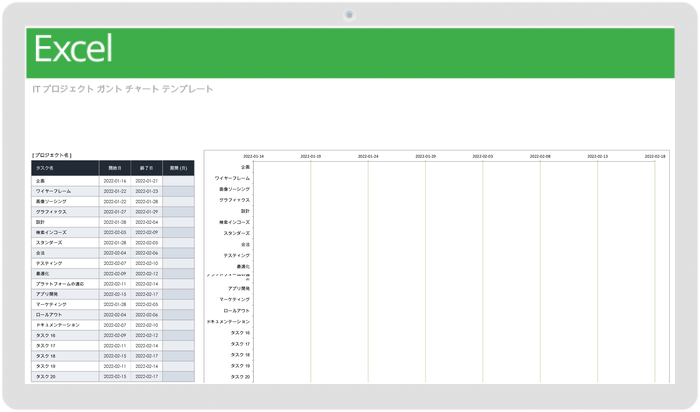Select start date 2022-02-07 of テスティング
The image size is (700, 412).
(x=115, y=263)
